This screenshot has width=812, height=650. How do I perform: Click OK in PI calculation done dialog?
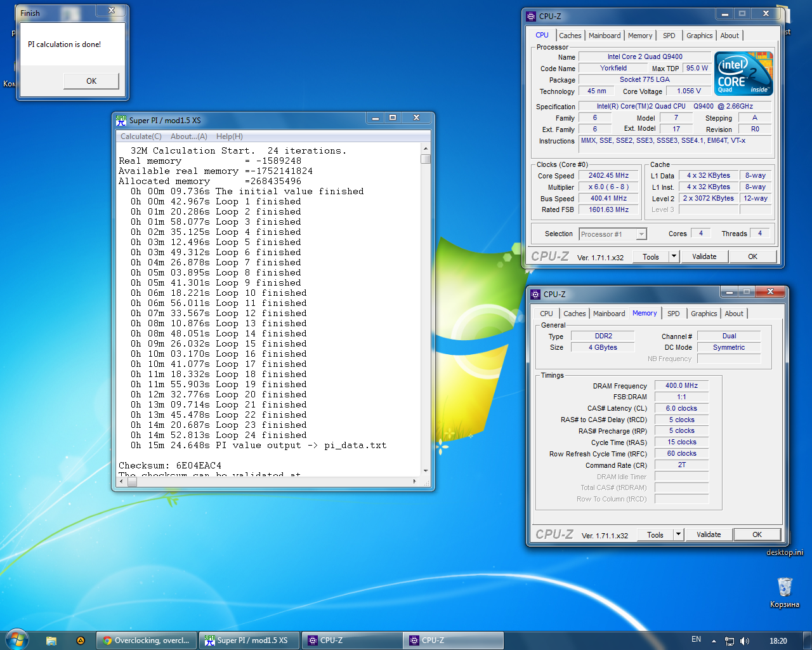(91, 81)
